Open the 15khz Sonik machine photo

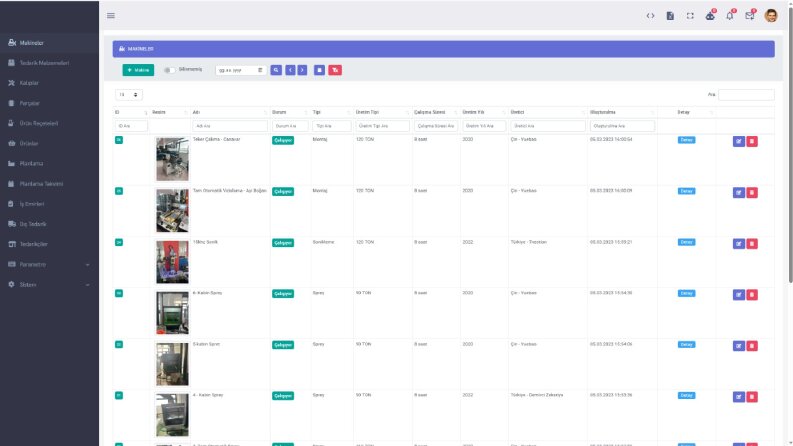click(172, 261)
